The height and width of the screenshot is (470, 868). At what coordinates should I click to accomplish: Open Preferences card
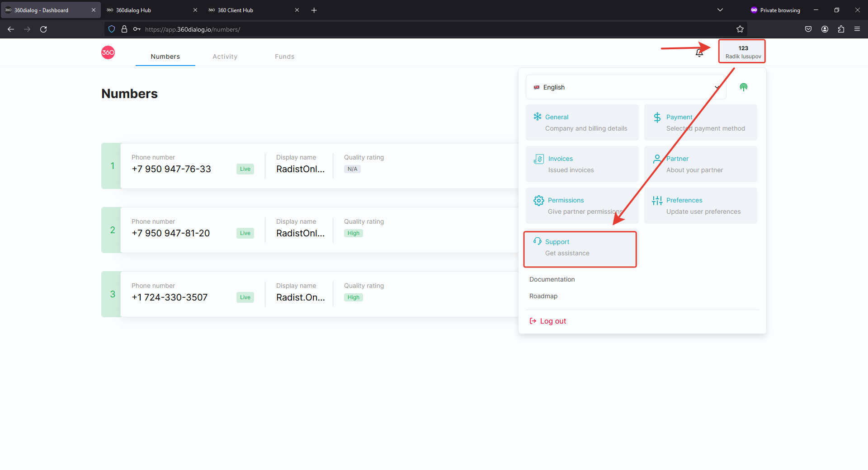[x=701, y=206]
